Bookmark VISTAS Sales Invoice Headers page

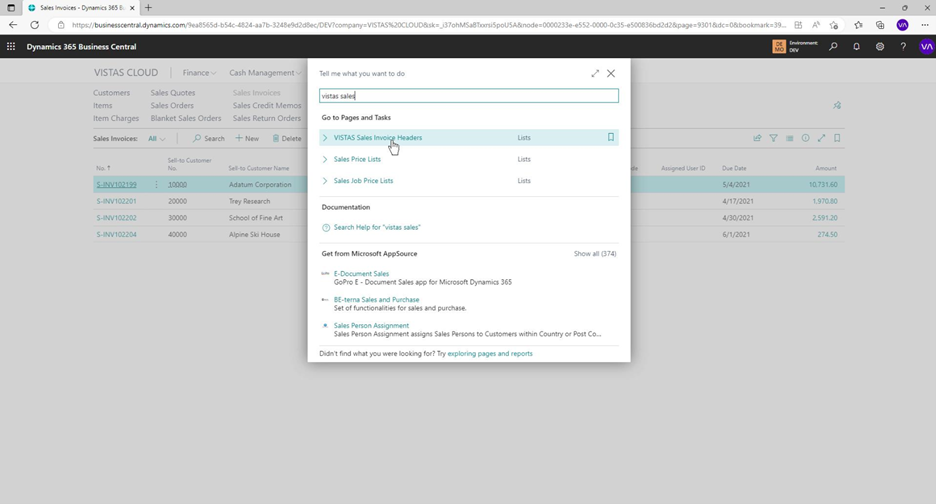pyautogui.click(x=611, y=138)
